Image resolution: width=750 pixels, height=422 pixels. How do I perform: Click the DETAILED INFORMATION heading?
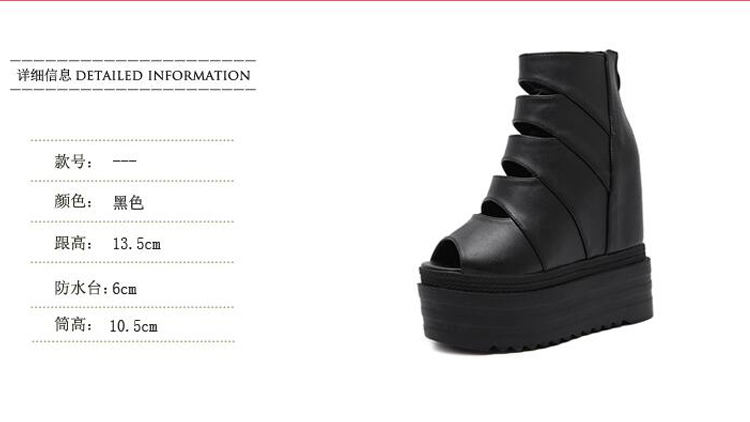(163, 76)
